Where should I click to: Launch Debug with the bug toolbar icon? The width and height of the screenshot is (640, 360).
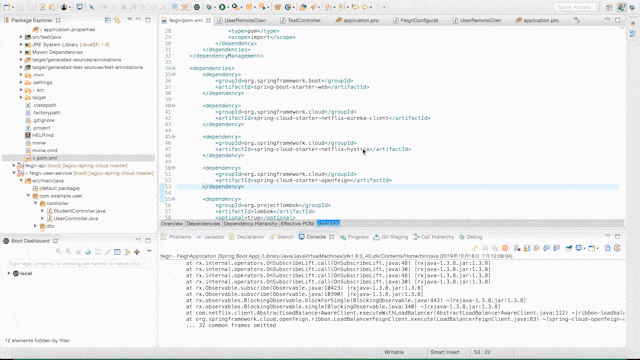(x=209, y=7)
